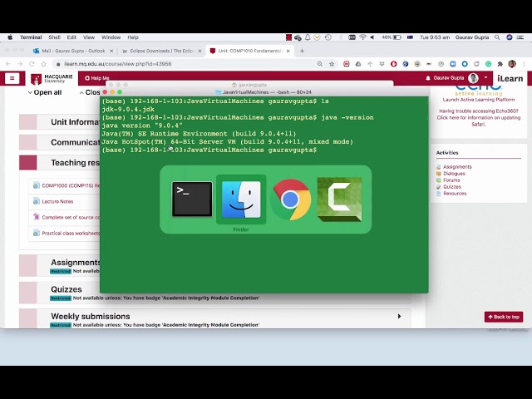Click the Dropbox extension icon in Chrome
Image resolution: width=532 pixels, height=399 pixels.
click(382, 64)
